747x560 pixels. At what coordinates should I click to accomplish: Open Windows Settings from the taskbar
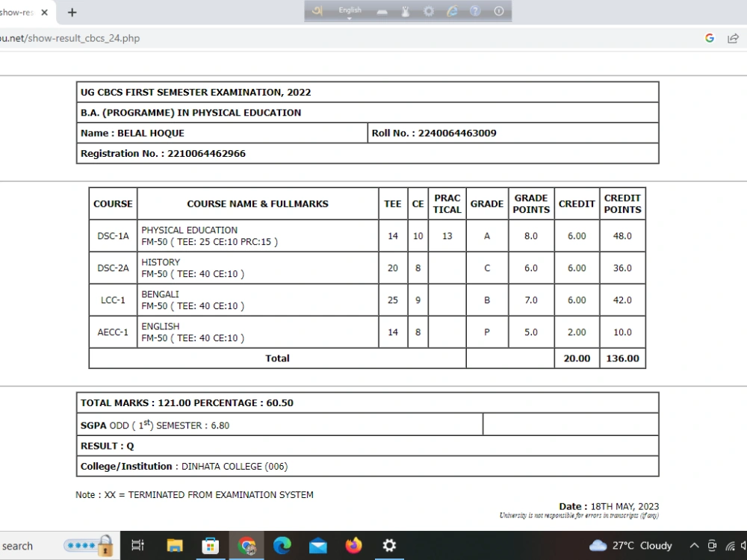389,545
